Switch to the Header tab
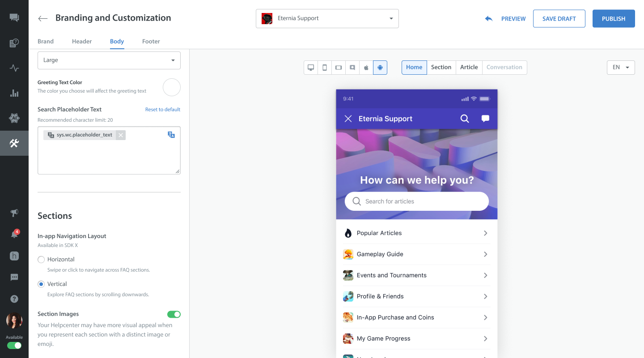 point(82,41)
